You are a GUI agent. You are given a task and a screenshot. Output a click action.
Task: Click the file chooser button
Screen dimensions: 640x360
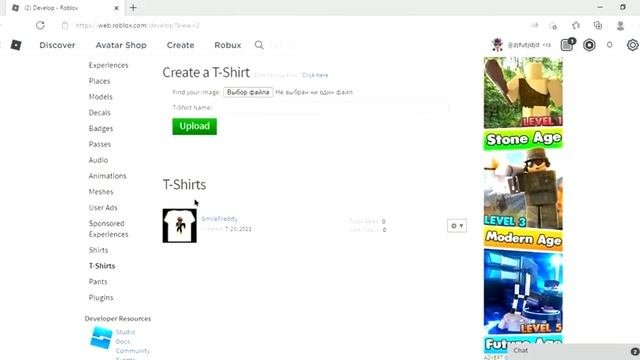(248, 92)
